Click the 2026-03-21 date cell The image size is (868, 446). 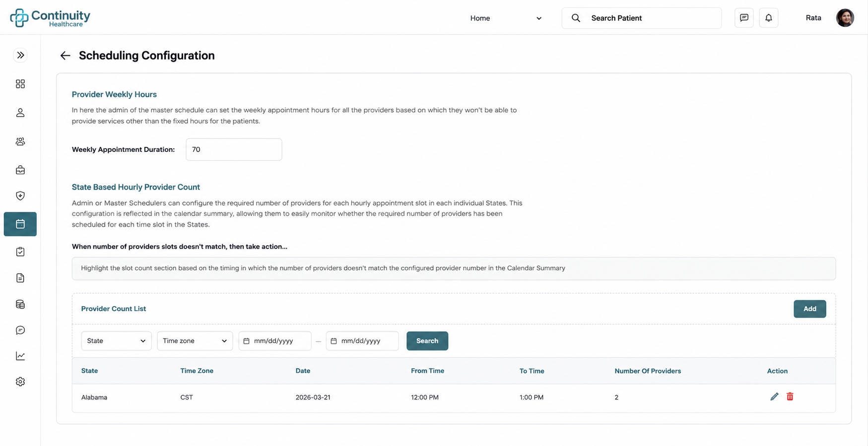313,397
